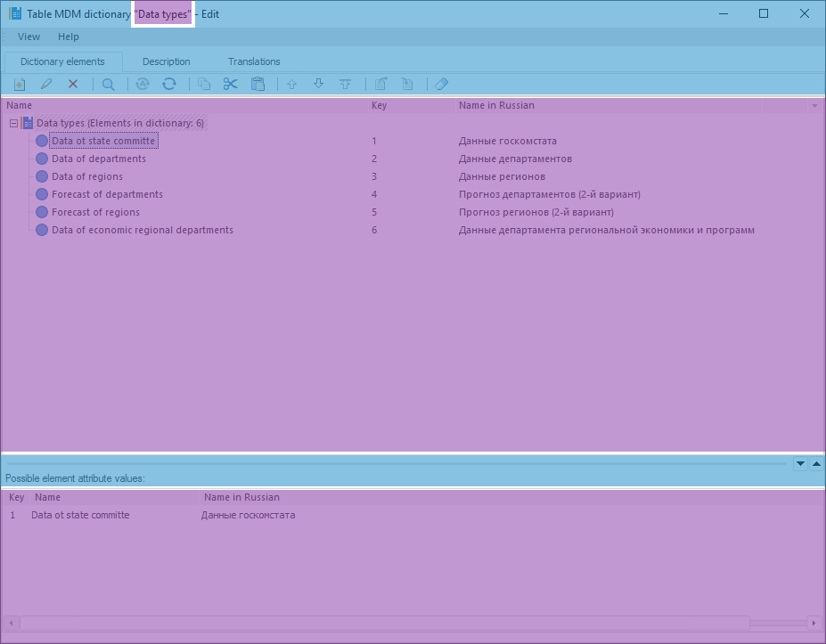Viewport: 826px width, 644px height.
Task: Click the Edit pencil toolbar icon
Action: 46,84
